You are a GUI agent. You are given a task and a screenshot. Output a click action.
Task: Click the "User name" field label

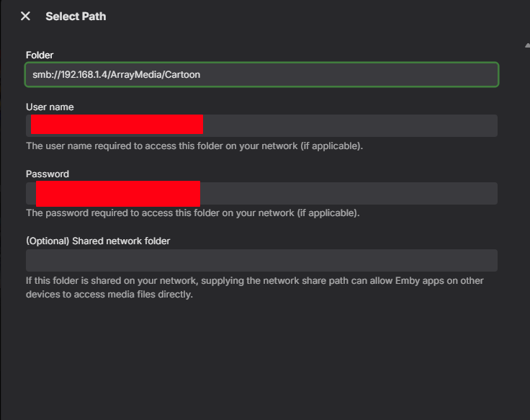50,107
